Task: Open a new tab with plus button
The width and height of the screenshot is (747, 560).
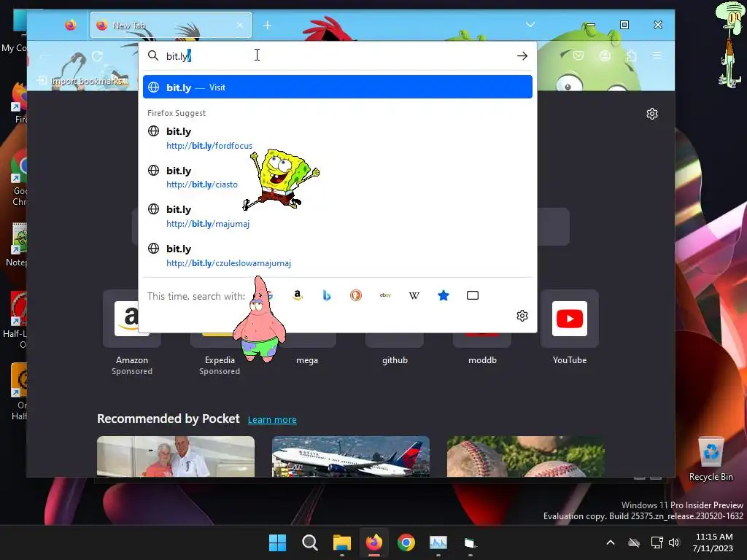Action: point(267,26)
